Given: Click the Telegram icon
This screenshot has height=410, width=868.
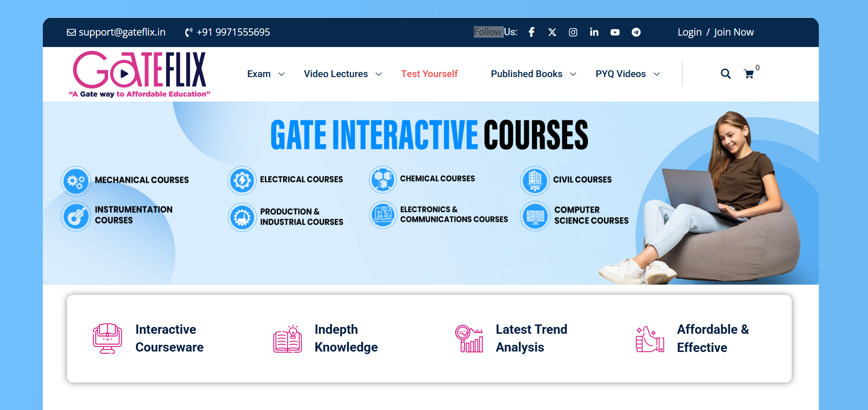Looking at the screenshot, I should (x=636, y=32).
